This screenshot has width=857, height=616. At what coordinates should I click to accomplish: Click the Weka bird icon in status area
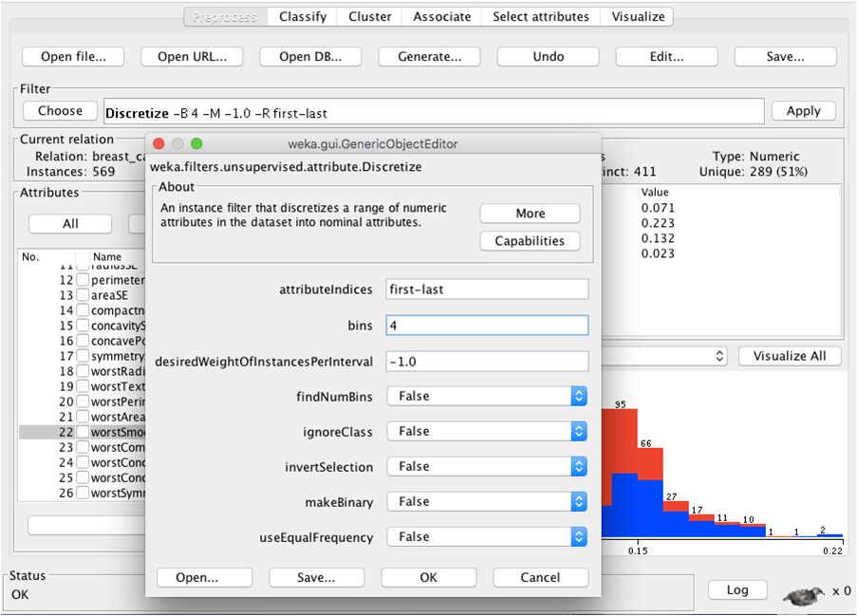click(x=804, y=595)
